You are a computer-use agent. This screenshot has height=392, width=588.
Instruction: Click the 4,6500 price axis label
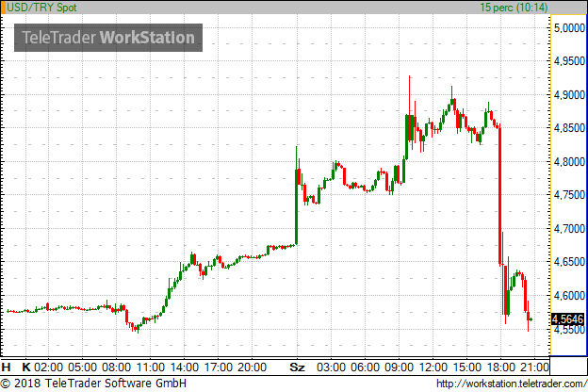coord(569,262)
